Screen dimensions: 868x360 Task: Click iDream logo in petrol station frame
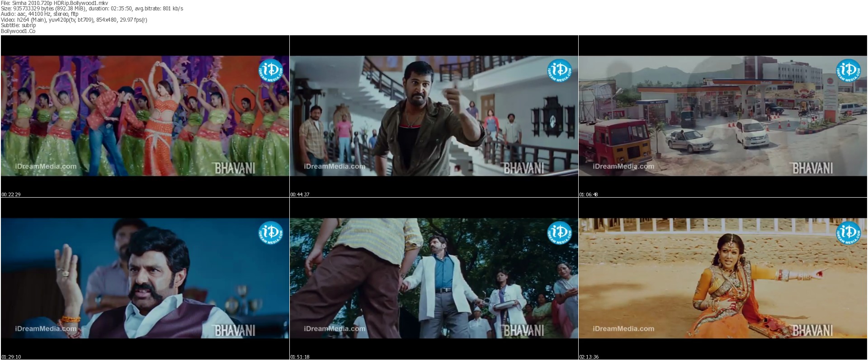[848, 71]
